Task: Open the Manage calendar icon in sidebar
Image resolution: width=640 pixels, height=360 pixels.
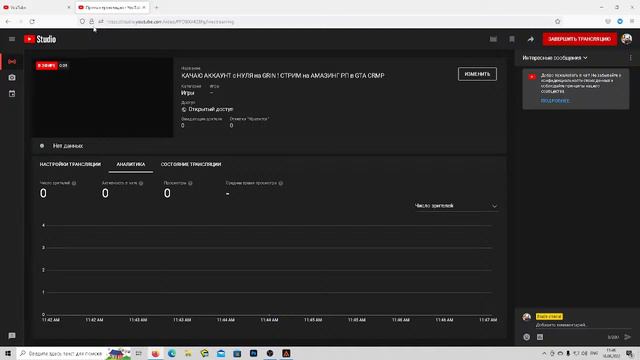Action: [x=12, y=94]
